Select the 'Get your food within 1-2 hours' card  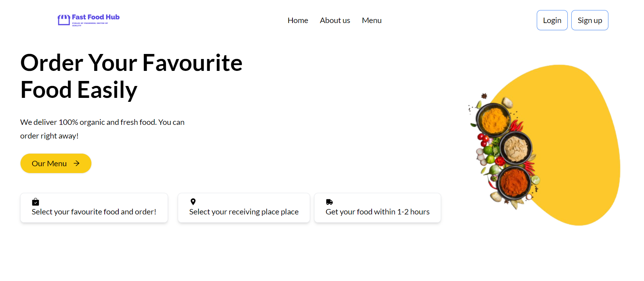[377, 208]
